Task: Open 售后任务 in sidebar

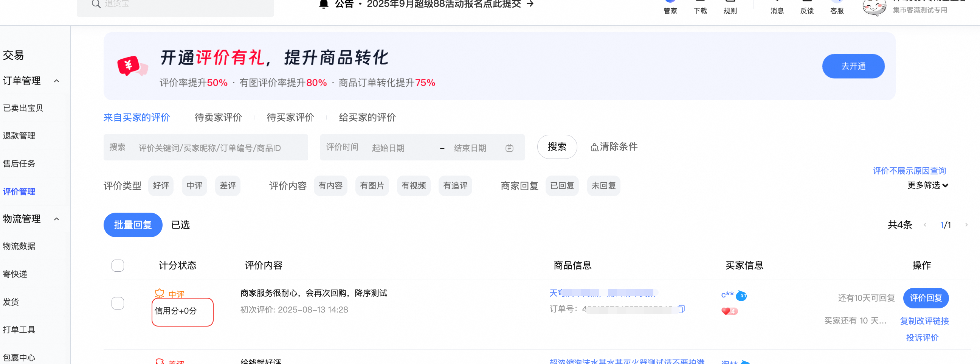Action: (x=19, y=164)
